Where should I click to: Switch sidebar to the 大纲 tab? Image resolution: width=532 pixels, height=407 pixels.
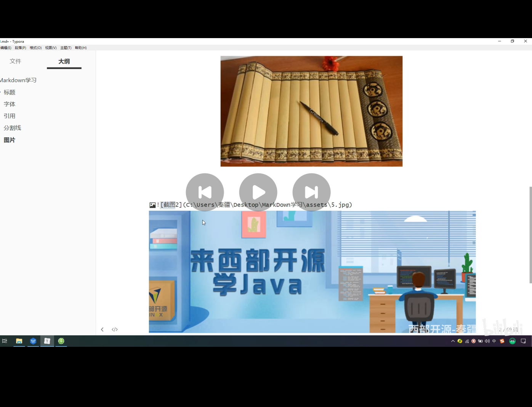click(64, 61)
